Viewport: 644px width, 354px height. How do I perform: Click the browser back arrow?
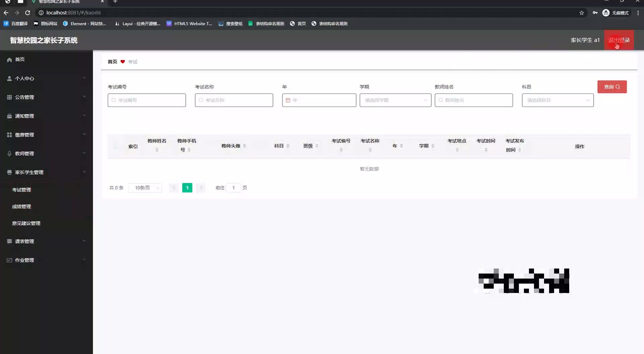click(6, 13)
